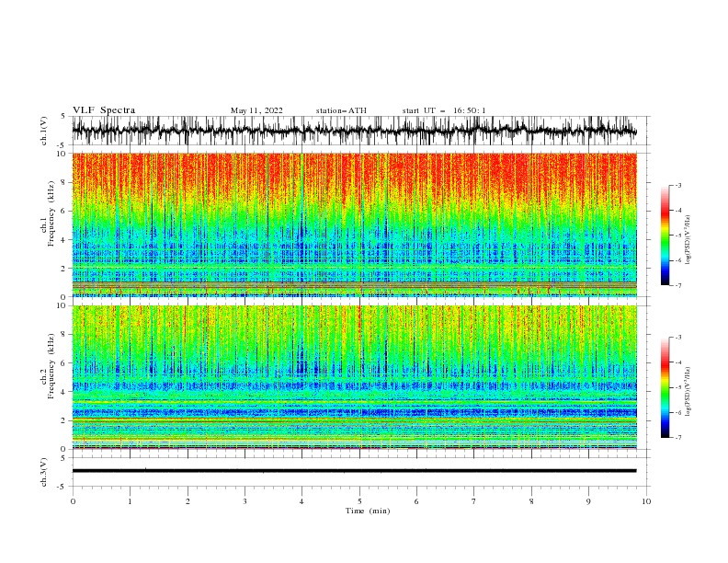
Task: Click time axis tick label "8"
Action: (x=531, y=501)
